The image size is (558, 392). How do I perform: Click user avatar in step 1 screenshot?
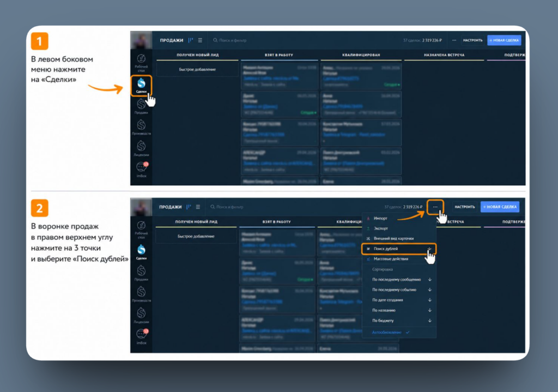click(141, 40)
